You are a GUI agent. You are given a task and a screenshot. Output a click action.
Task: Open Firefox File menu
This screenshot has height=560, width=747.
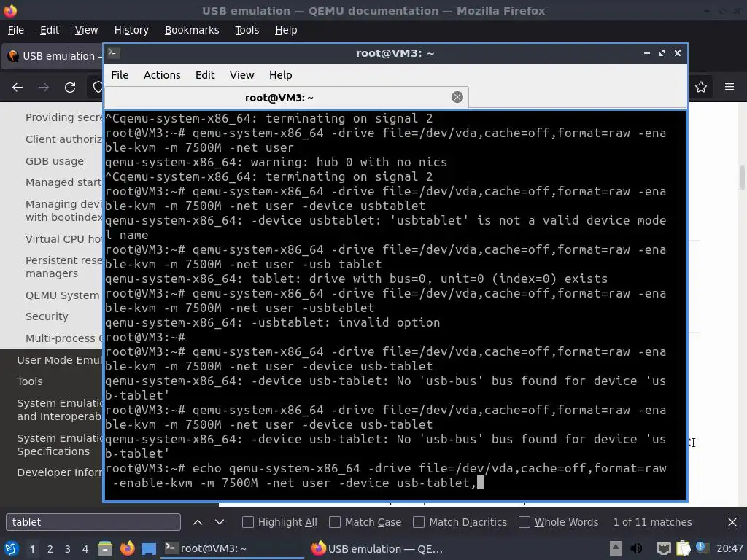16,30
